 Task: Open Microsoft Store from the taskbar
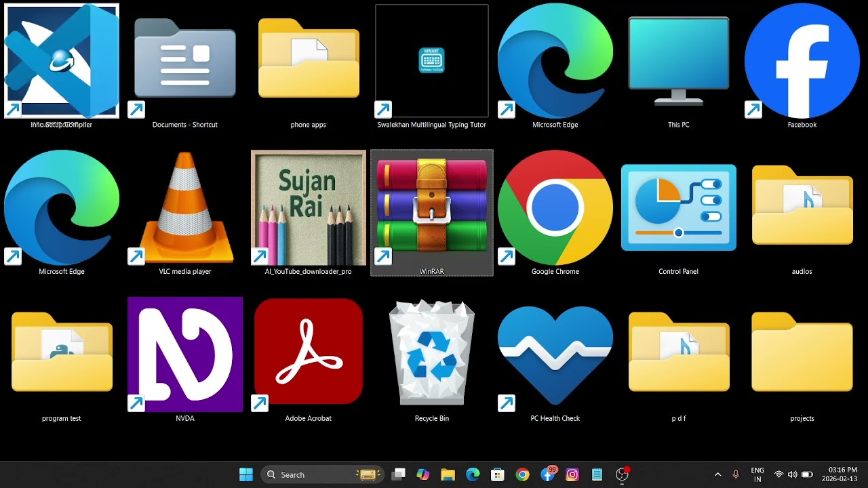tap(497, 474)
